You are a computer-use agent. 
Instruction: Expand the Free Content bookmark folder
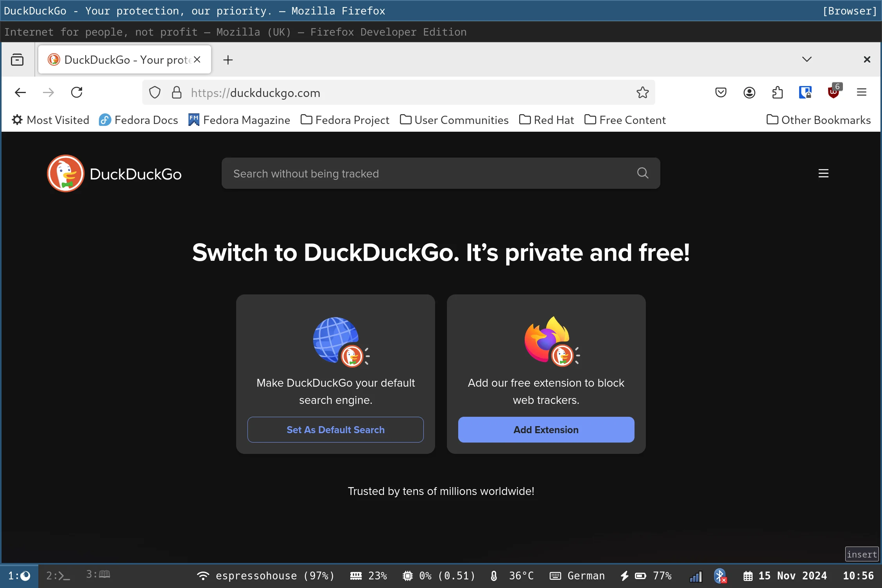[625, 120]
